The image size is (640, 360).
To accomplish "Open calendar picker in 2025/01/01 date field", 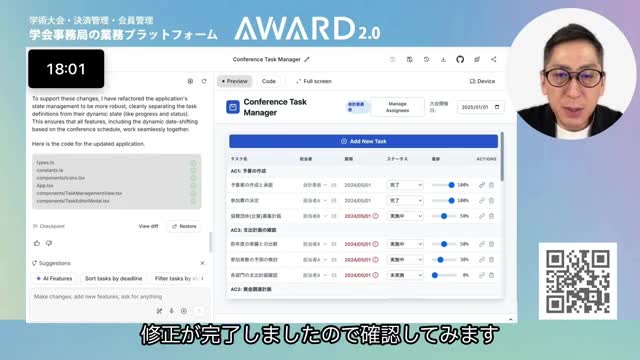I will pyautogui.click(x=497, y=107).
